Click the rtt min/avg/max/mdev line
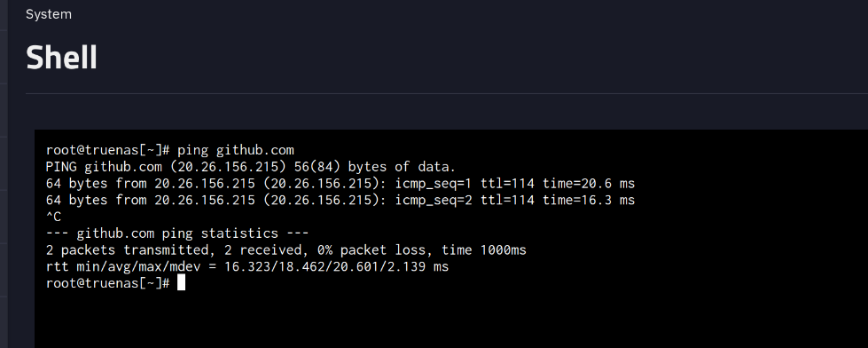The height and width of the screenshot is (348, 868). pos(247,266)
